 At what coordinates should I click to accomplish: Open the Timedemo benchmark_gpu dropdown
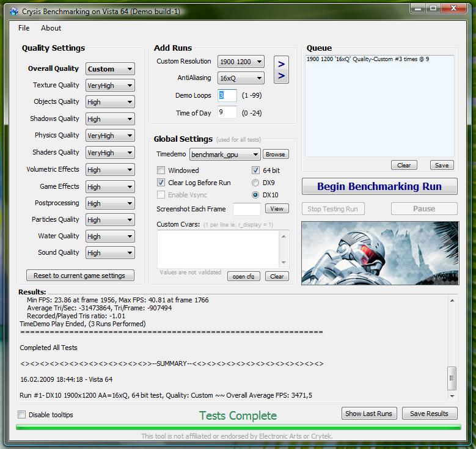[x=225, y=155]
